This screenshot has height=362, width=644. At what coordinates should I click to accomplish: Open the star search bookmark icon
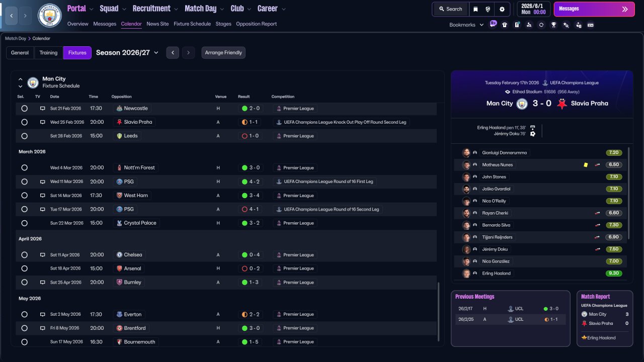click(x=566, y=25)
